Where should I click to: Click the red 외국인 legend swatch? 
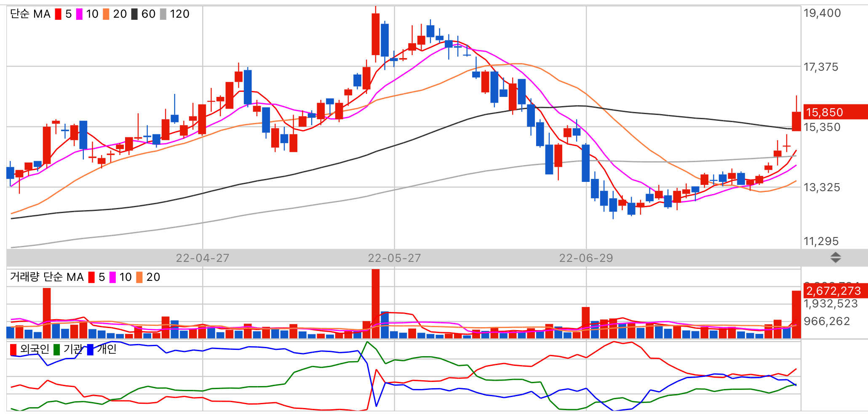click(x=13, y=350)
